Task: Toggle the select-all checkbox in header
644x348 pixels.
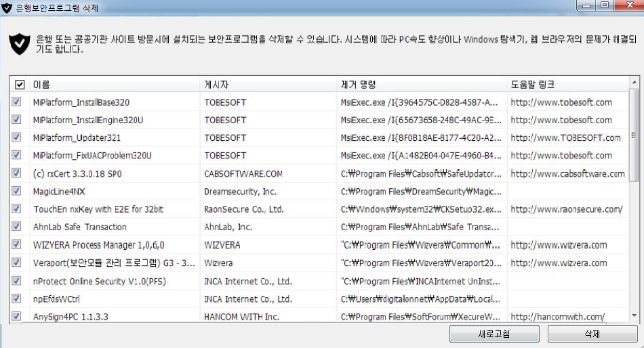Action: (x=20, y=85)
